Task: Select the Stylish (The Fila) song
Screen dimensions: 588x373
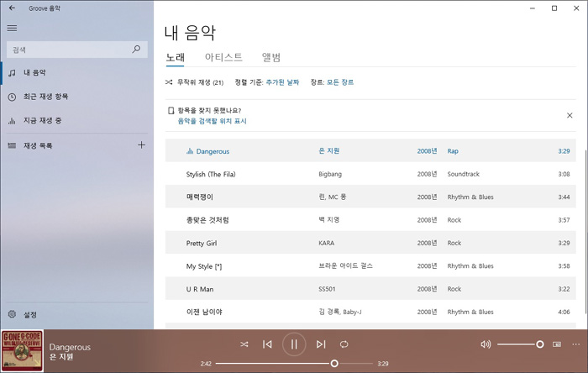Action: 211,174
